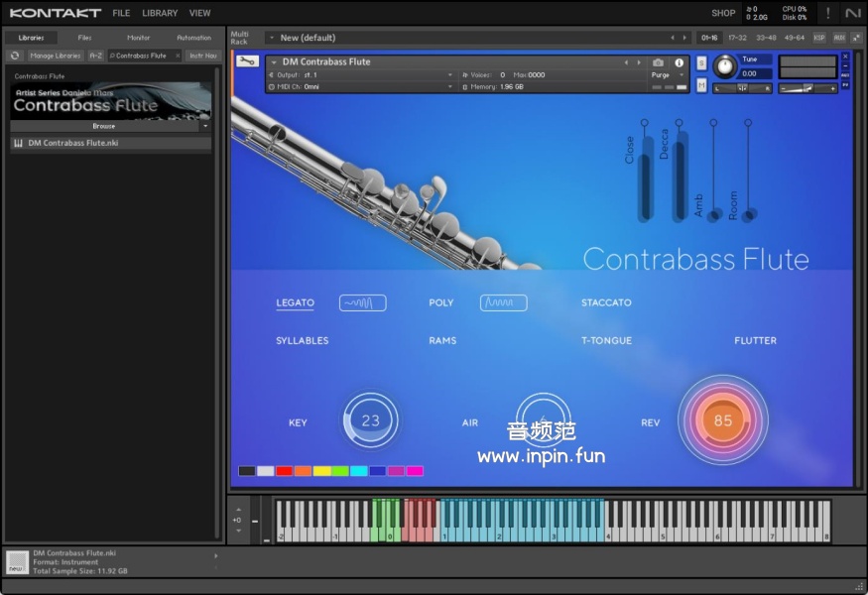This screenshot has width=868, height=595.
Task: Open the instrument edit wrench icon
Action: click(x=247, y=61)
